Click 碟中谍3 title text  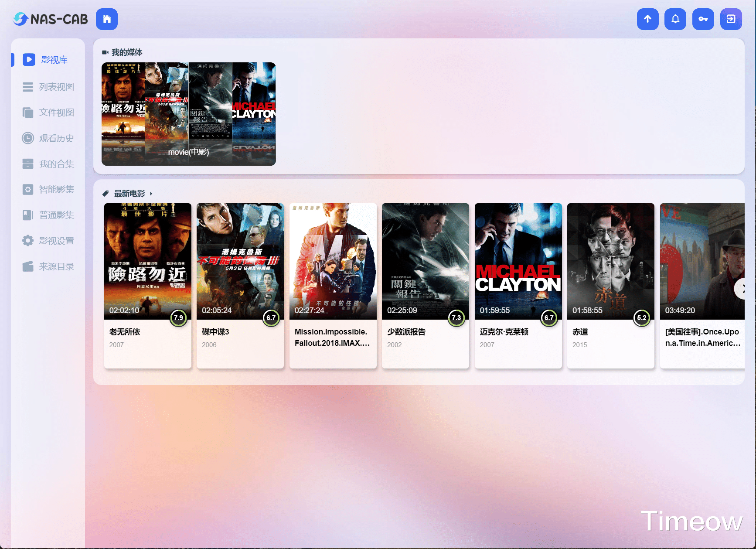point(215,332)
